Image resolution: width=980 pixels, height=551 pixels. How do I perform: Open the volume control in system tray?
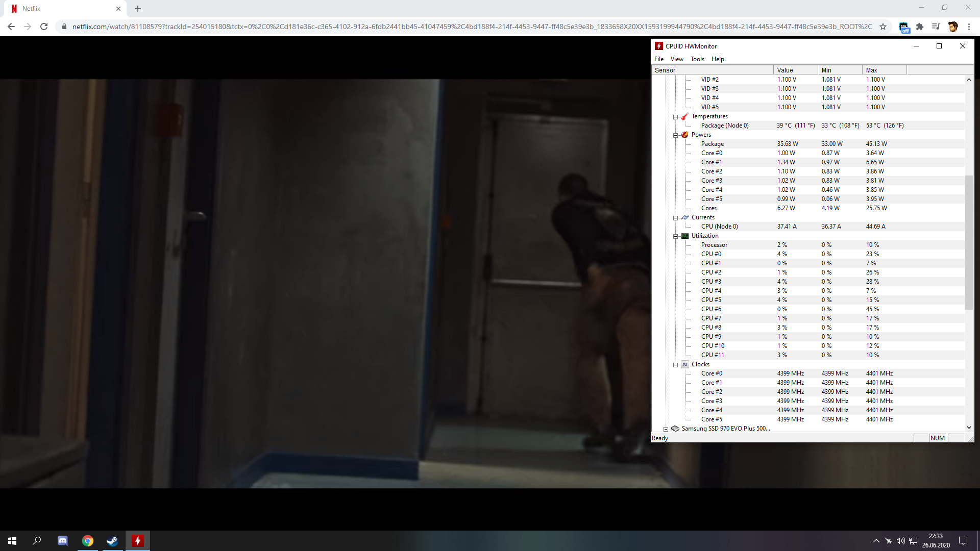click(900, 541)
